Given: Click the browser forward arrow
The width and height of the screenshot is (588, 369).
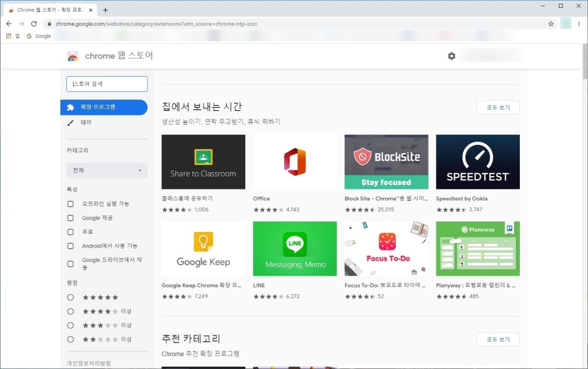Looking at the screenshot, I should [x=21, y=24].
